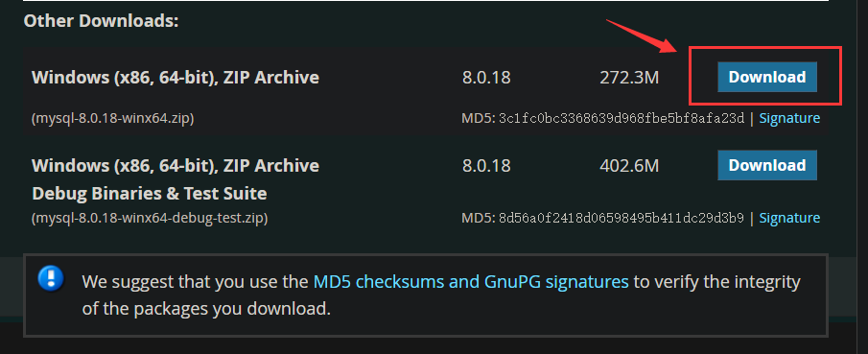The width and height of the screenshot is (868, 354).
Task: Open Signature link for mysql-8.0.18-winx64.zip
Action: (789, 118)
